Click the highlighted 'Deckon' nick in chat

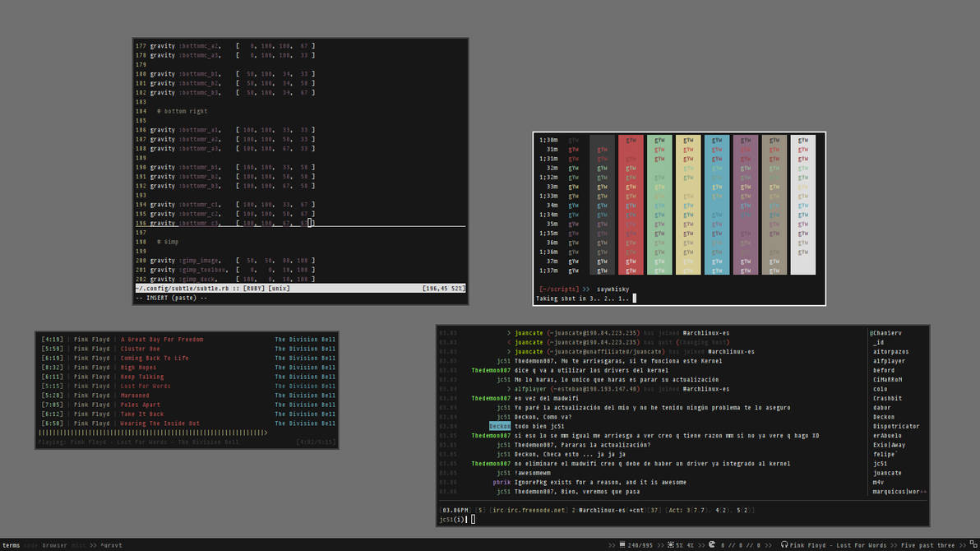coord(499,427)
